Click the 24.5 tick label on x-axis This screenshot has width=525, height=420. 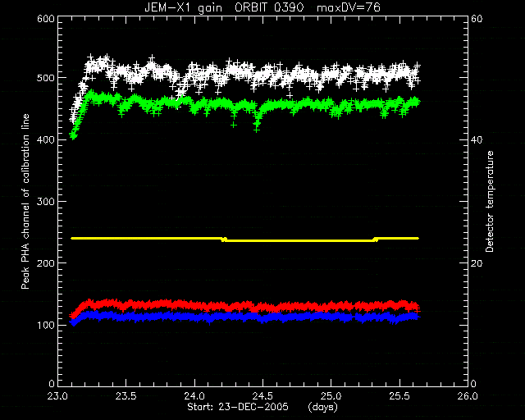262,396
